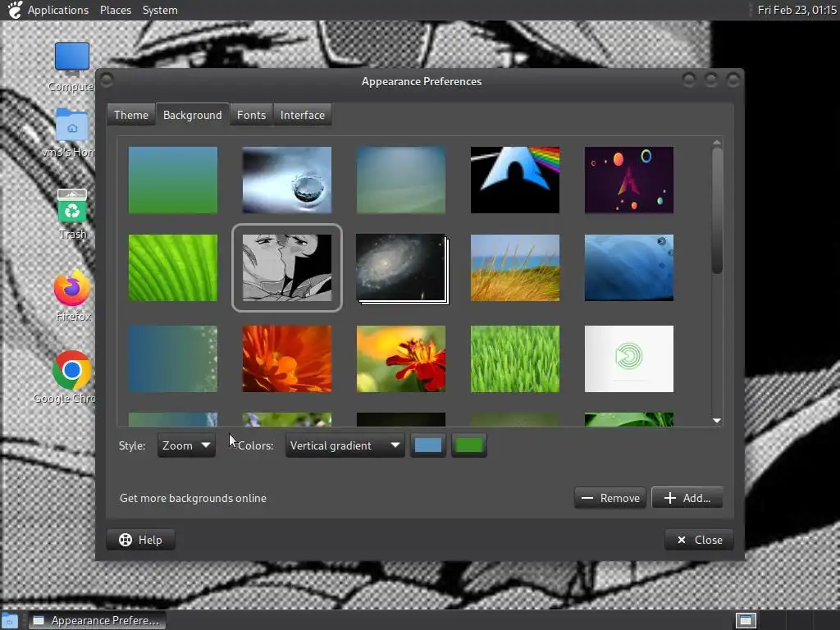Click the wallpaper list scrollbar down arrow

tap(717, 421)
